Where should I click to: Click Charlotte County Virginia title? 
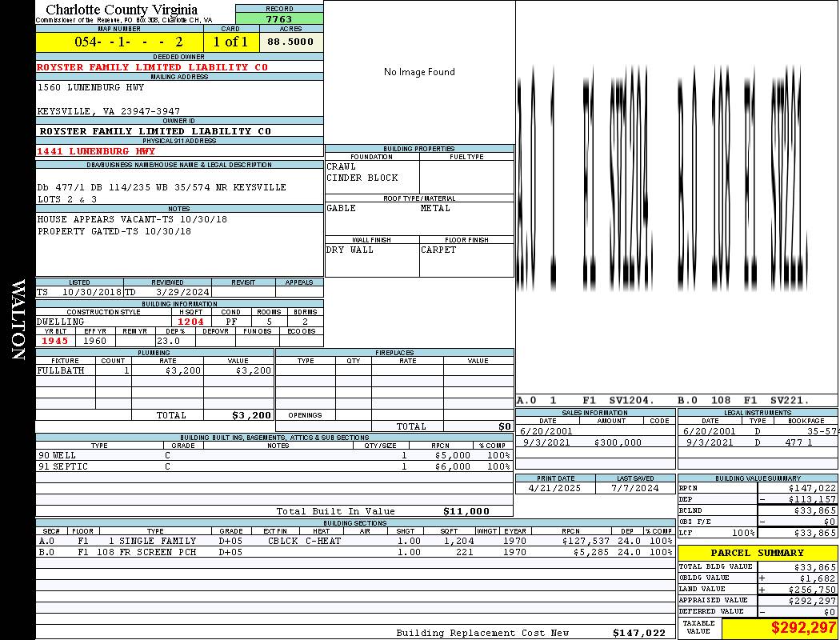tap(122, 10)
